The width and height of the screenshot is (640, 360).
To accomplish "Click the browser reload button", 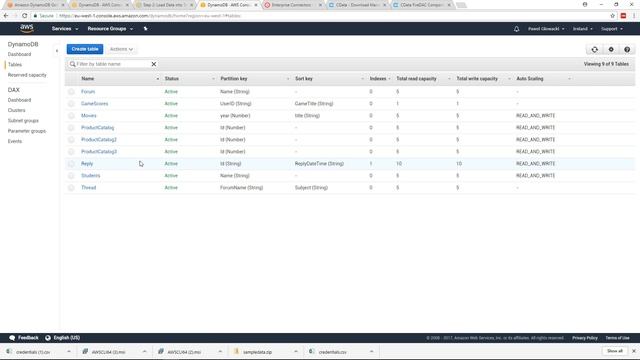I will [24, 16].
